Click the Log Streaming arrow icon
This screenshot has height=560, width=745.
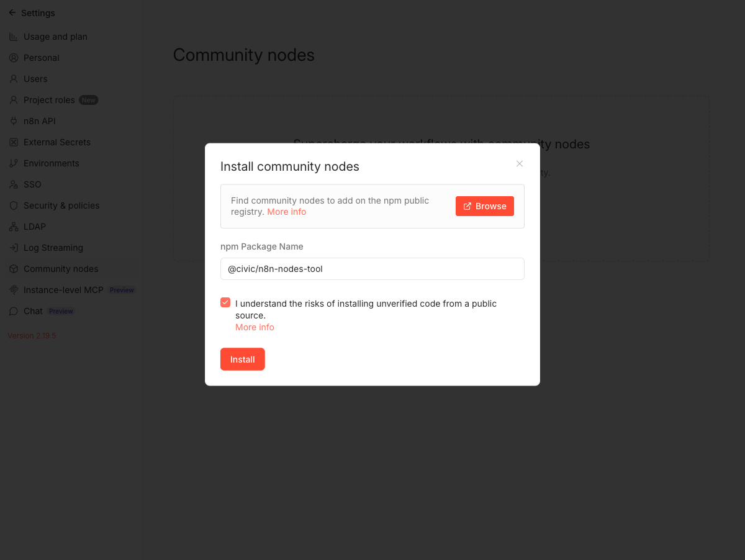[x=14, y=248]
